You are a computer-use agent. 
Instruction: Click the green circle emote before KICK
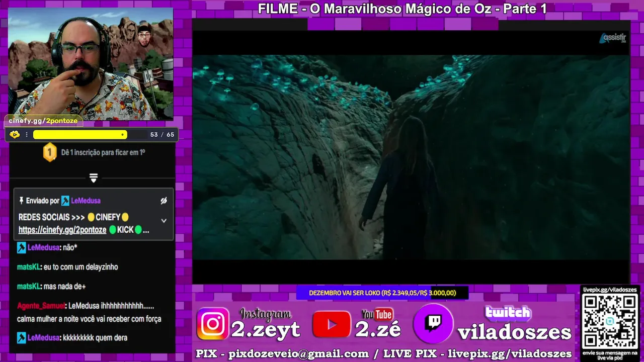coord(113,230)
